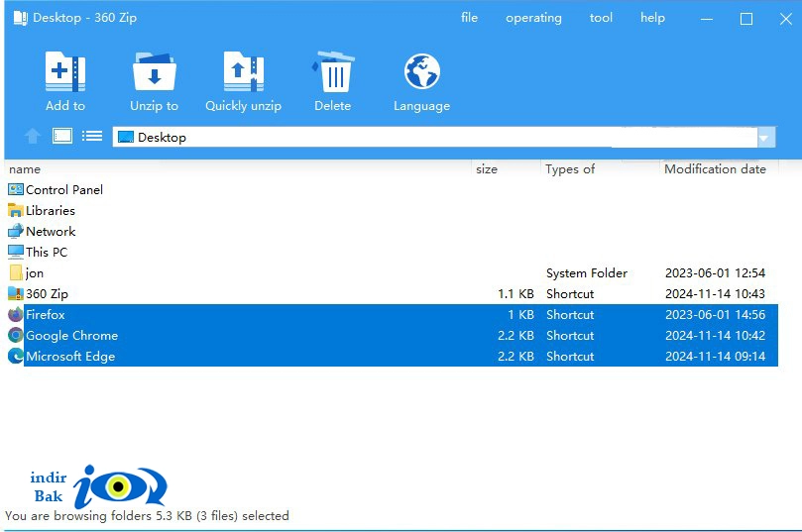Click the Libraries folder icon

16,211
